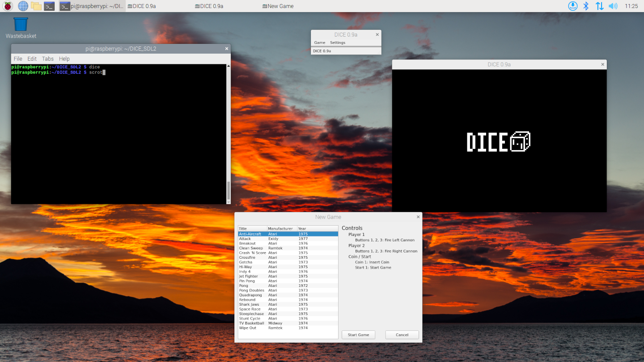Switch to the pi@raspberrypi terminal taskbar entry
Image resolution: width=644 pixels, height=362 pixels.
92,6
